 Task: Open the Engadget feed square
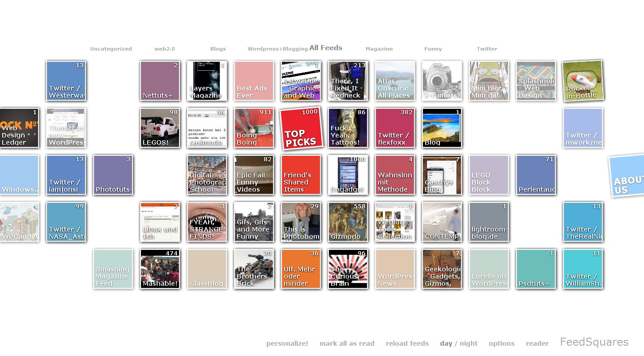tap(348, 175)
